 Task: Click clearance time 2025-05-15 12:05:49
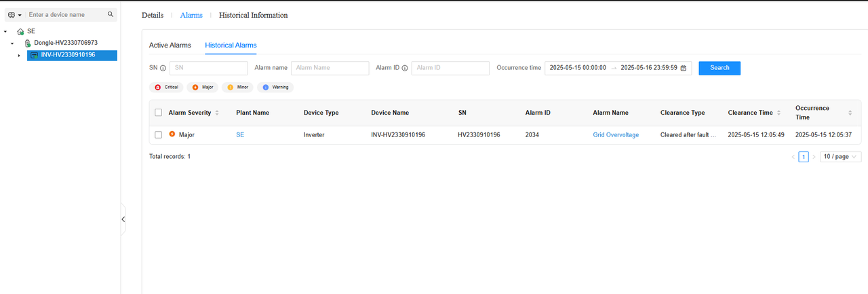[x=756, y=134]
